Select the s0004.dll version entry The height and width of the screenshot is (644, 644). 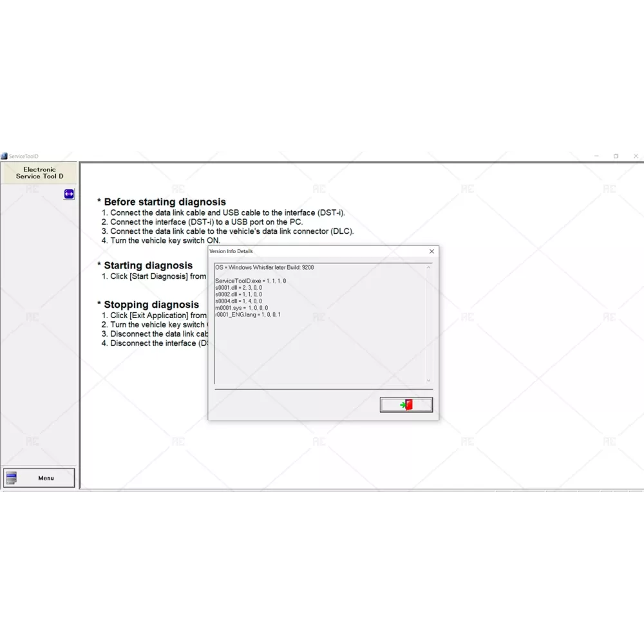pyautogui.click(x=238, y=301)
